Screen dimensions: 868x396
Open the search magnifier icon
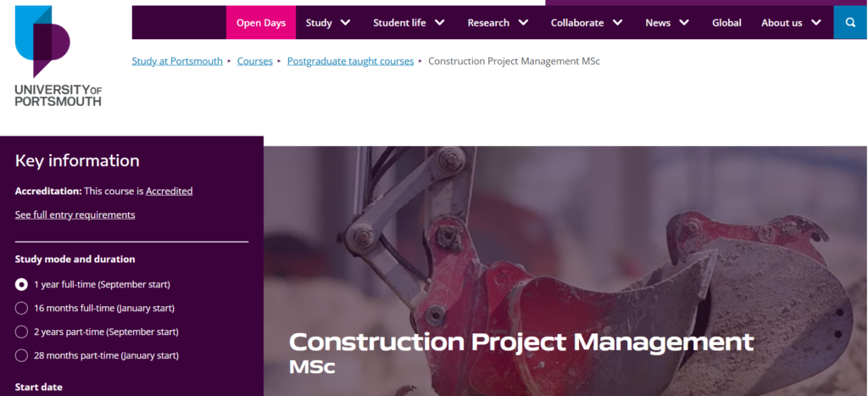click(850, 23)
